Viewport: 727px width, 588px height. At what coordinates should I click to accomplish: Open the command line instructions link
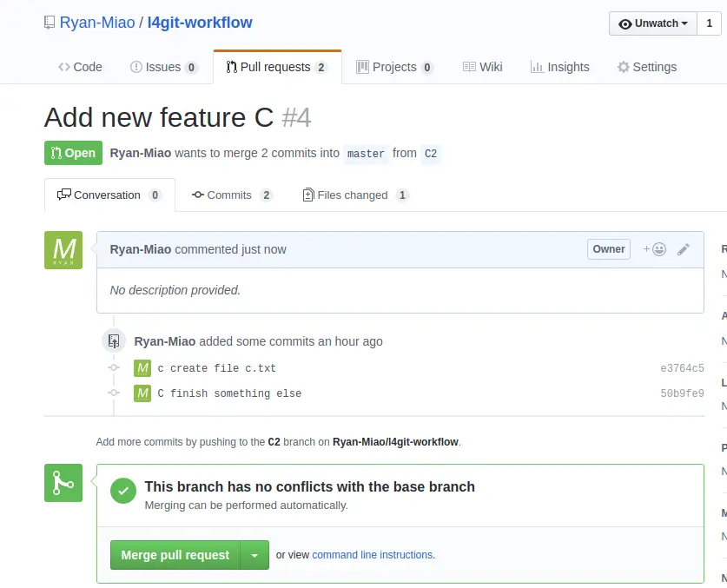pos(372,555)
